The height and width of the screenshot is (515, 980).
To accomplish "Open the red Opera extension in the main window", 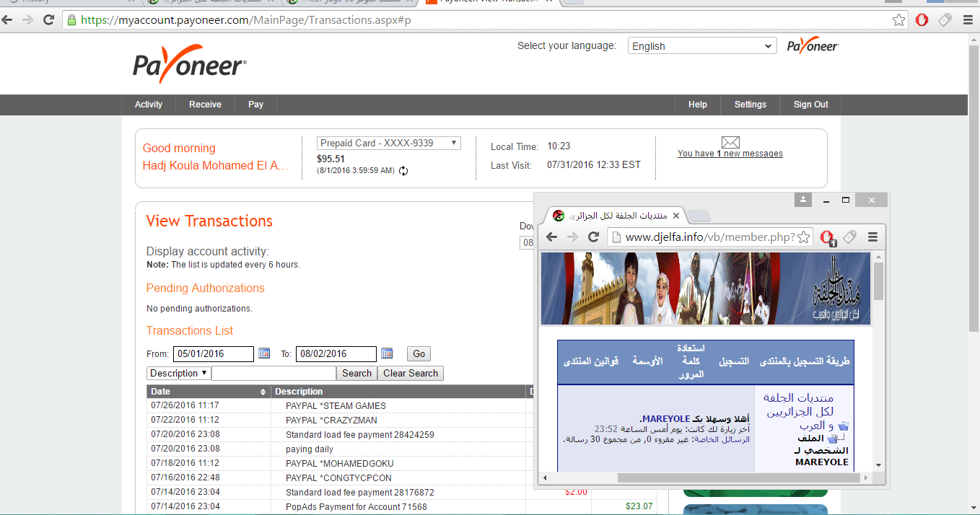I will pos(922,20).
